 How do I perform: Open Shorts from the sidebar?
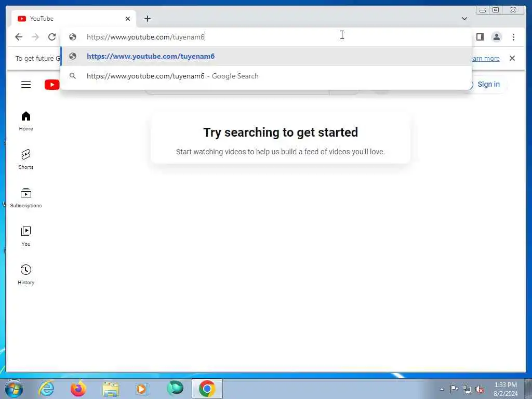(x=26, y=159)
